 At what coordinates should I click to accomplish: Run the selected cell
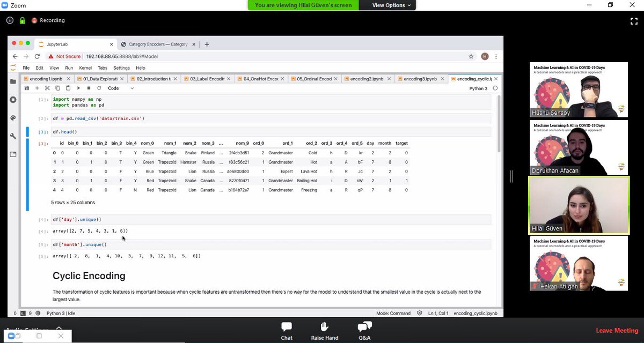pos(78,88)
